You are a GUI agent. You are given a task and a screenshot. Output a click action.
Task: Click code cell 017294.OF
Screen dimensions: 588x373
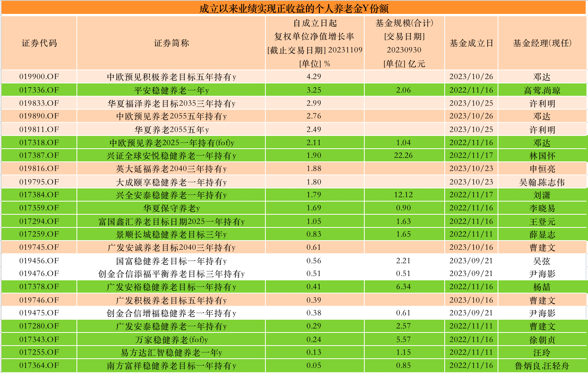coord(39,221)
